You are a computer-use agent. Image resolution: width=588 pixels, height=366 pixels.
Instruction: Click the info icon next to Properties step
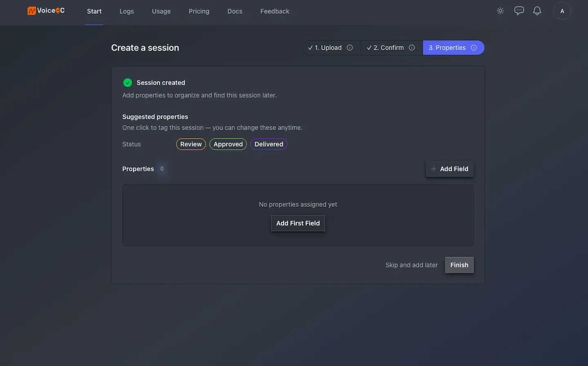[474, 48]
